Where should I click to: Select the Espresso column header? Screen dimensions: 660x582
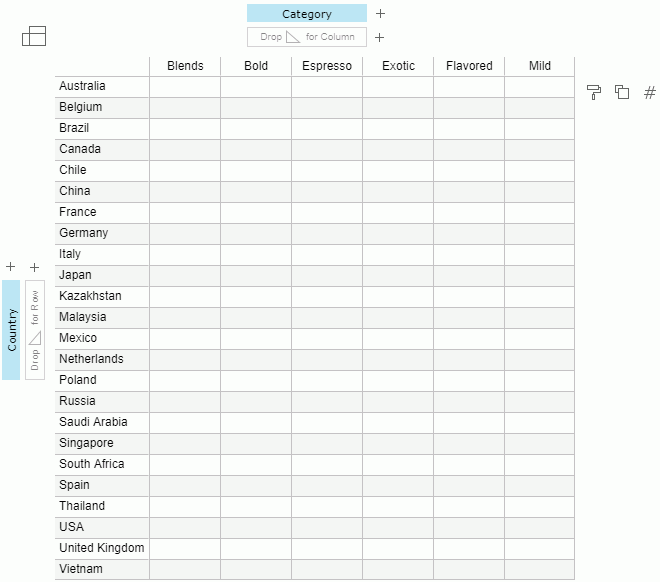tap(327, 66)
